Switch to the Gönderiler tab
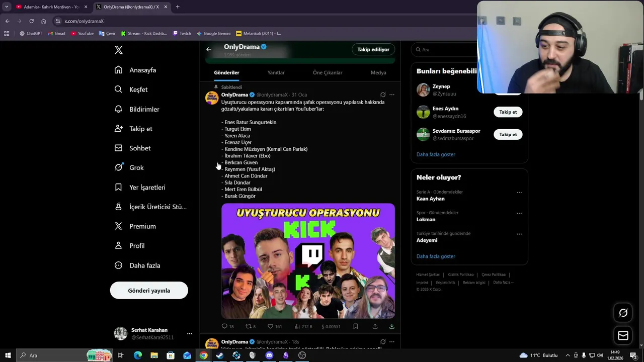Screen dimensions: 644x362 pyautogui.click(x=226, y=72)
